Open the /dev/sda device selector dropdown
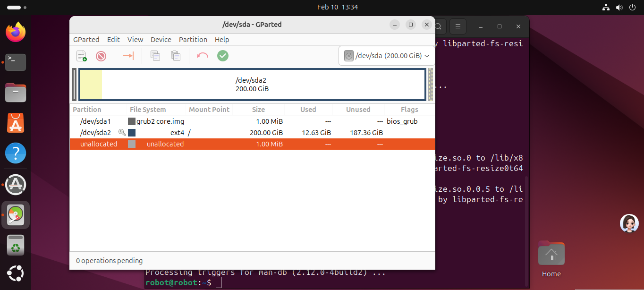This screenshot has height=290, width=644. tap(387, 56)
